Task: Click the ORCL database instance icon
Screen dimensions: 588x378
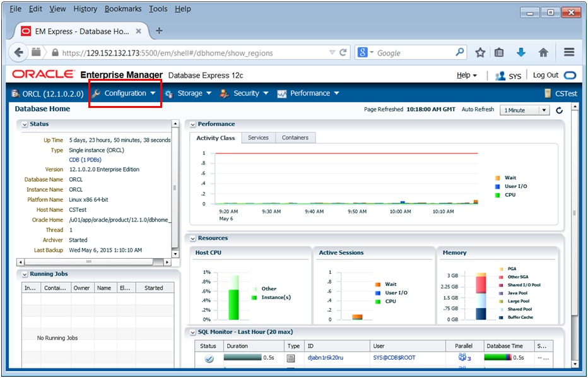Action: [16, 93]
